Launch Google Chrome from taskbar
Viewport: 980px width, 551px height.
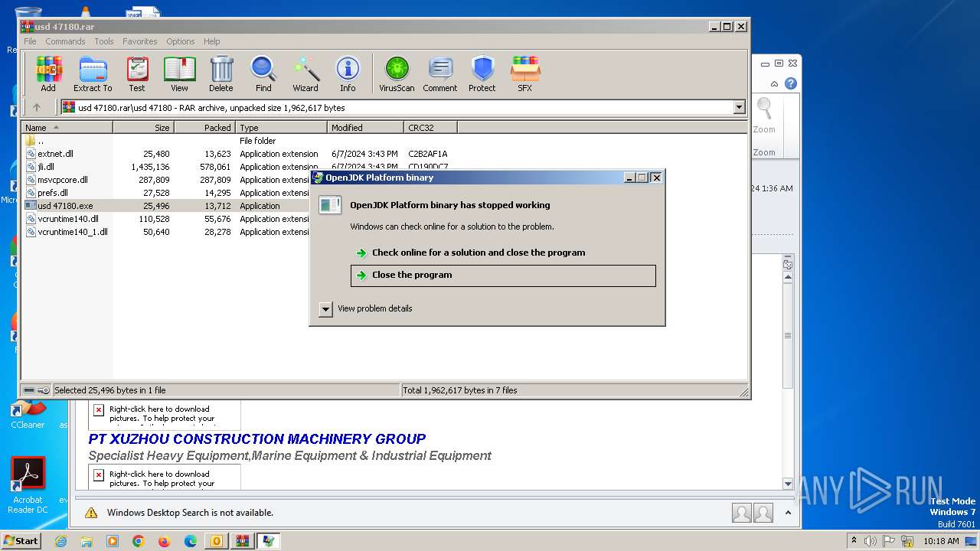click(139, 541)
